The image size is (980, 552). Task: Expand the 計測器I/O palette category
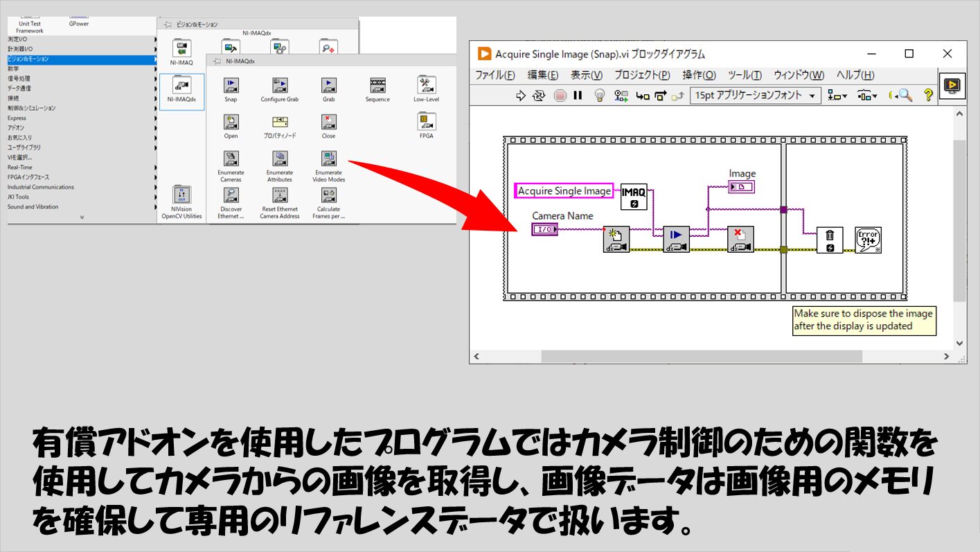tap(82, 49)
